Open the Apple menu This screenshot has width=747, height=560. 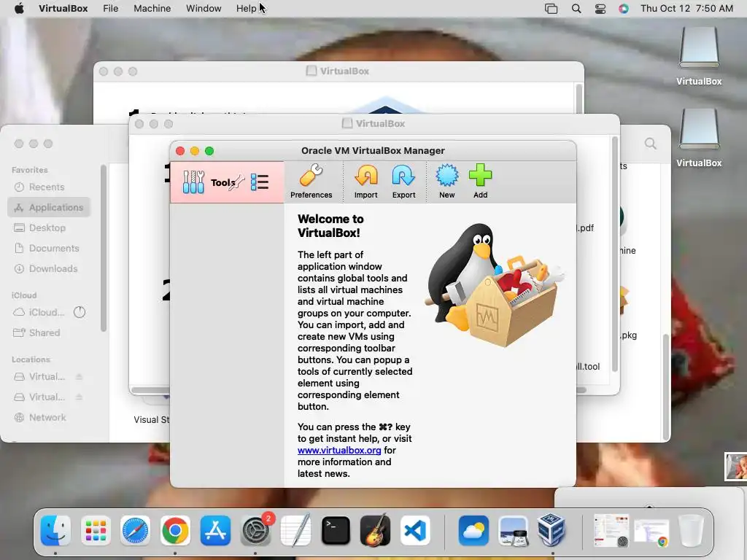click(19, 9)
